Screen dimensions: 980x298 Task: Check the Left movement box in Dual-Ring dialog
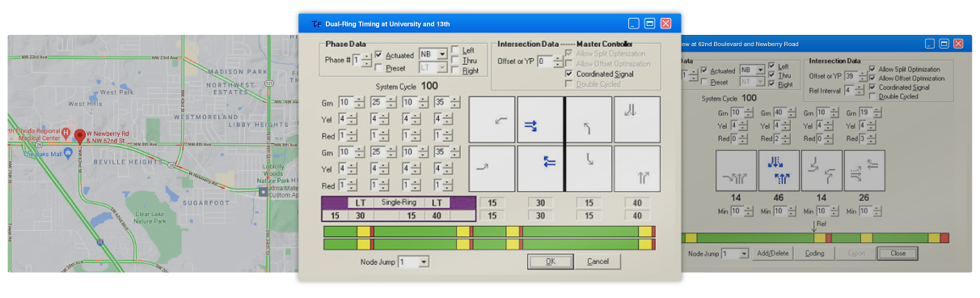(x=456, y=50)
